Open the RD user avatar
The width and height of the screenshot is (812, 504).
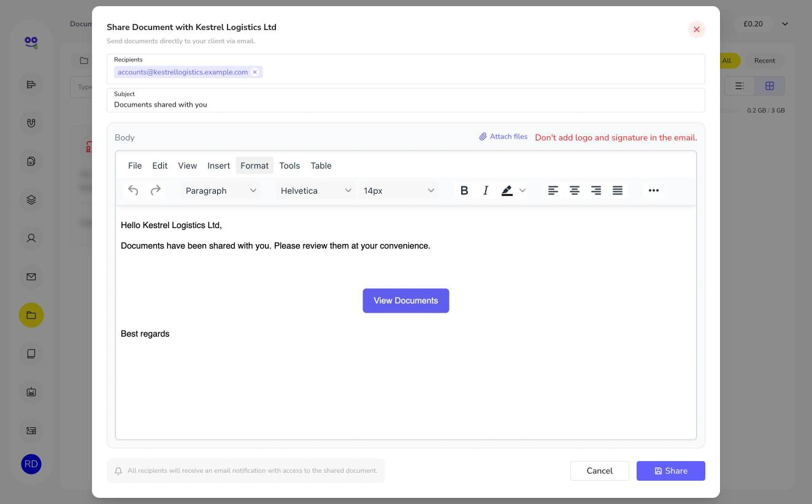pos(31,464)
